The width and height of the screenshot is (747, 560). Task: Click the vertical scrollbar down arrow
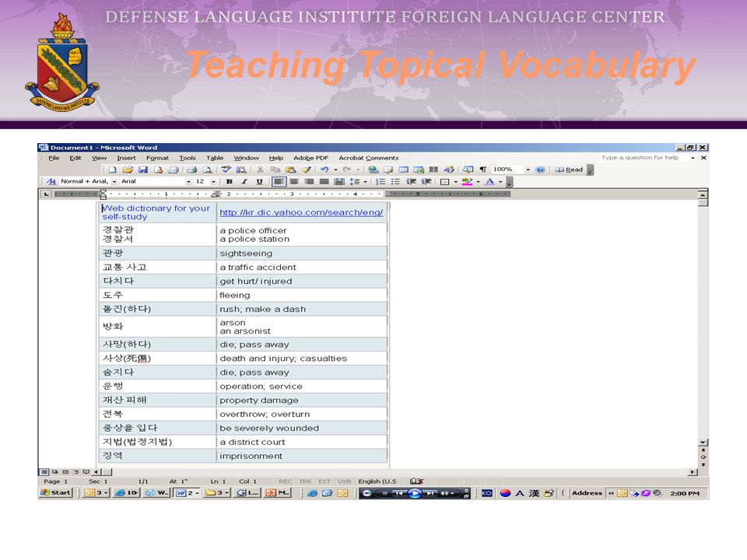[x=703, y=443]
